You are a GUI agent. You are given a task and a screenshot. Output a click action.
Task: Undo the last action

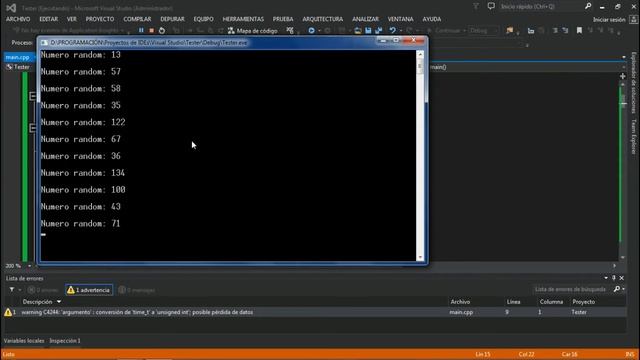click(392, 31)
